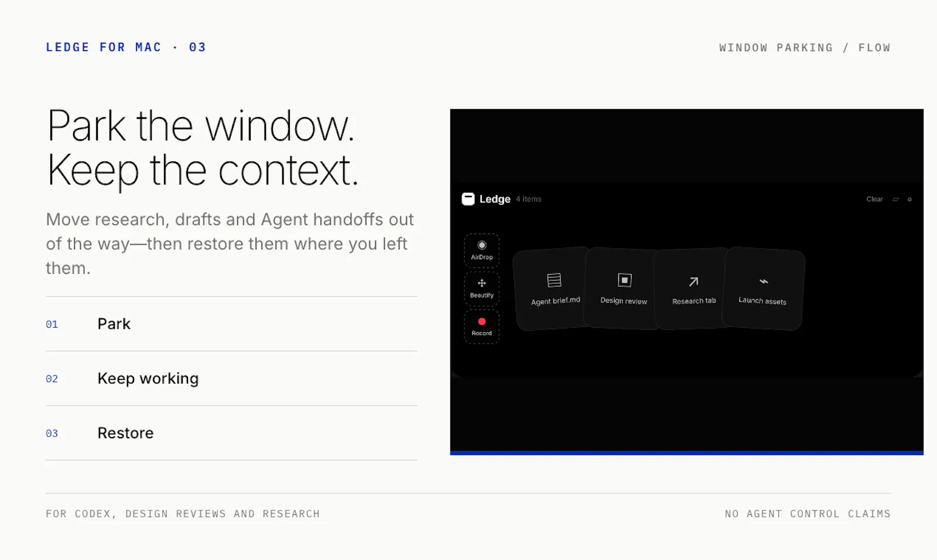Start the Record action tile

[482, 327]
